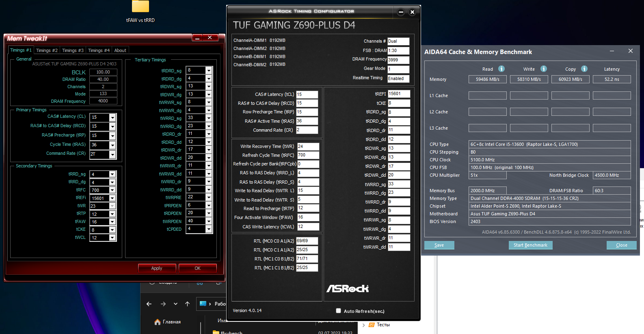Click the info icon next to Write
The image size is (644, 334).
coord(544,69)
